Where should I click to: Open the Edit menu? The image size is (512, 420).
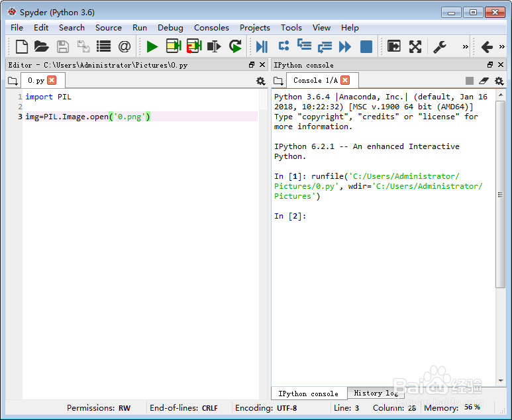(x=41, y=28)
